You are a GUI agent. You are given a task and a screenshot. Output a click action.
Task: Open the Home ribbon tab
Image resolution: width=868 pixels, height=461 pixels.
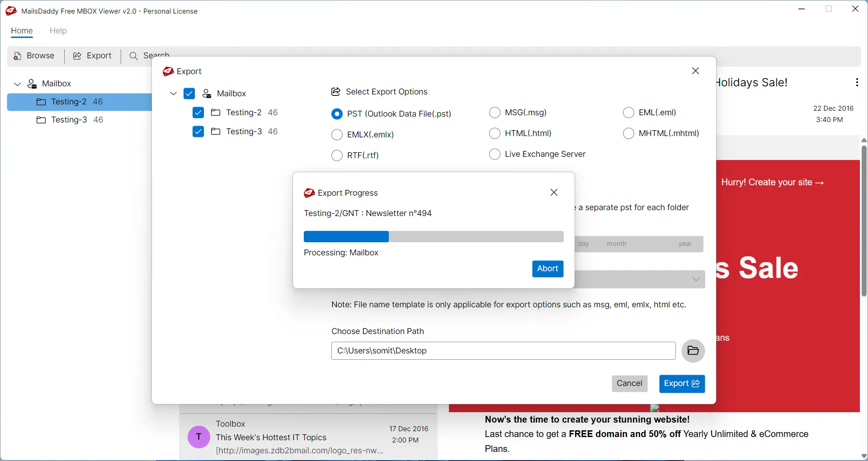[x=21, y=31]
